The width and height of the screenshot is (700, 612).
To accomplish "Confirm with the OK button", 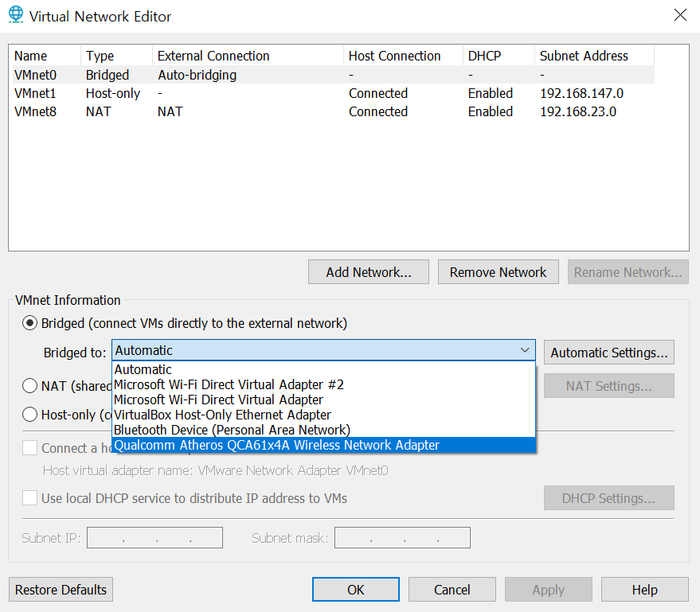I will [x=356, y=590].
